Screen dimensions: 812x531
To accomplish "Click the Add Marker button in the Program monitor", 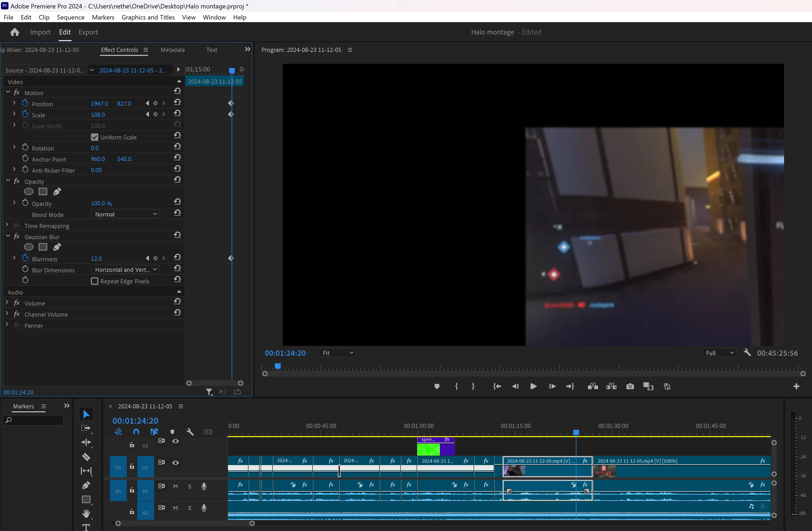I will 437,386.
